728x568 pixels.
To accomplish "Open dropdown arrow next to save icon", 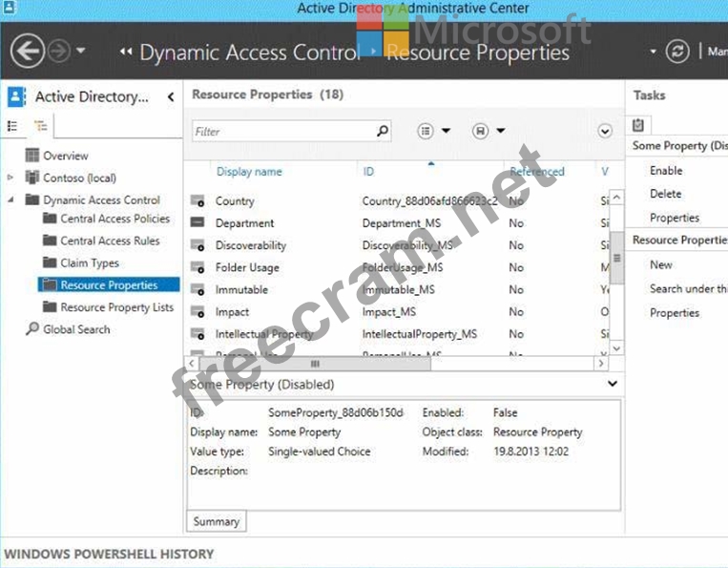I will click(501, 131).
